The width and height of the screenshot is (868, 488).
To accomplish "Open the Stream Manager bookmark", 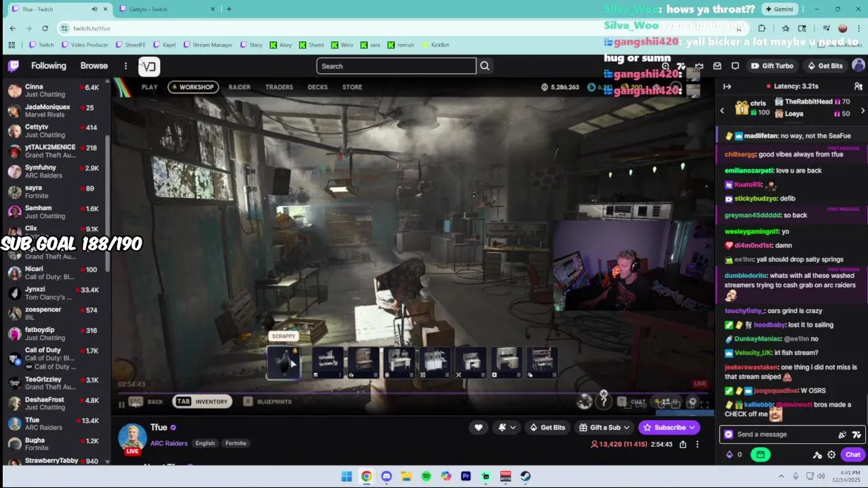I will pos(208,45).
